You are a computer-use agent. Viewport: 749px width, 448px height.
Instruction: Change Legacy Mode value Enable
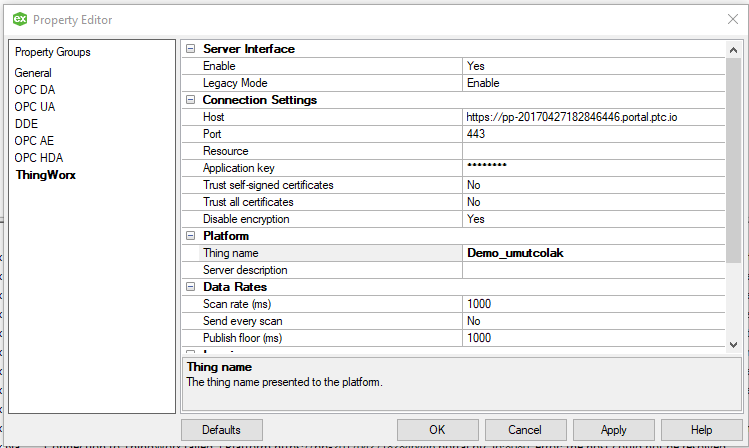click(x=594, y=83)
